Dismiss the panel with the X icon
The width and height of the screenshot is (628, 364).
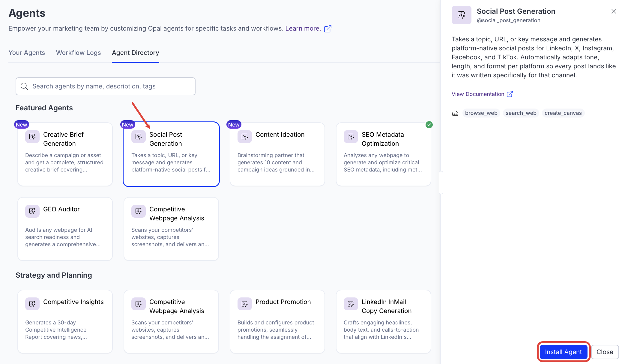coord(614,11)
